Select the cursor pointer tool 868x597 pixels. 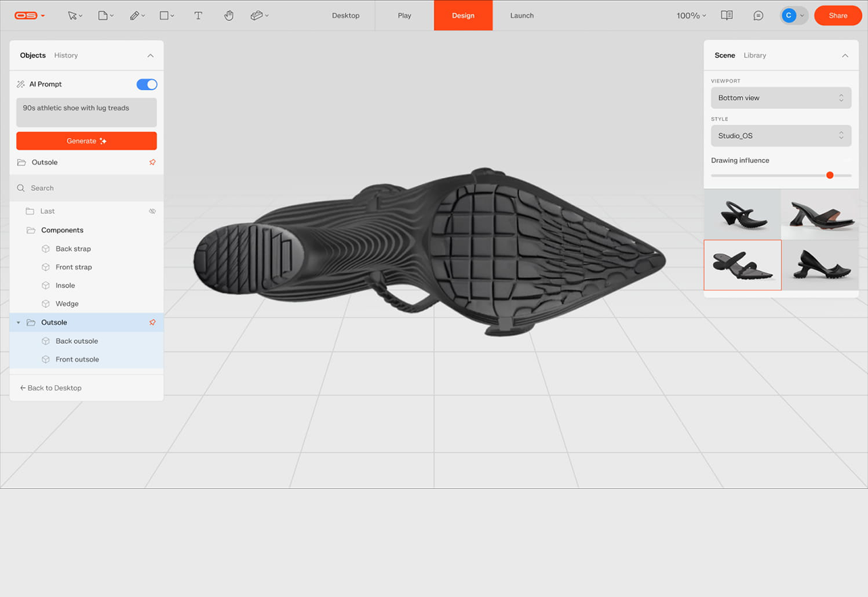[72, 16]
